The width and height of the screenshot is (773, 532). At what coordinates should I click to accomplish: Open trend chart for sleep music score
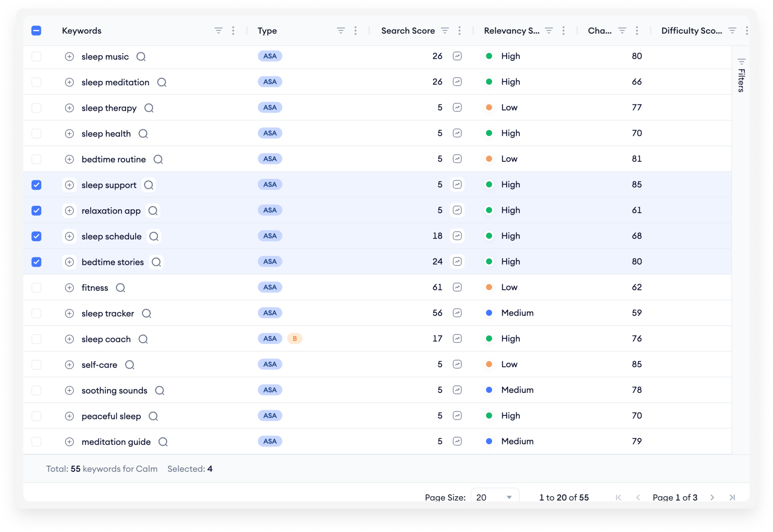457,56
